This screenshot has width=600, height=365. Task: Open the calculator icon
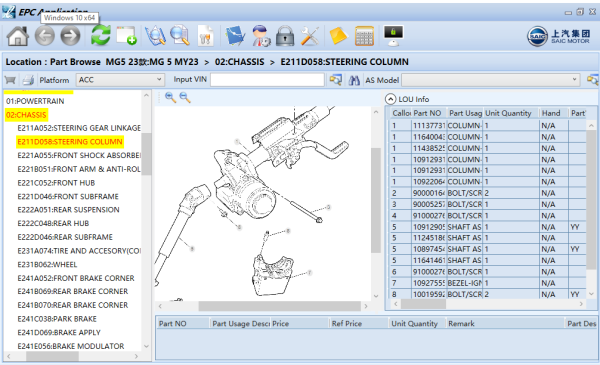[364, 36]
